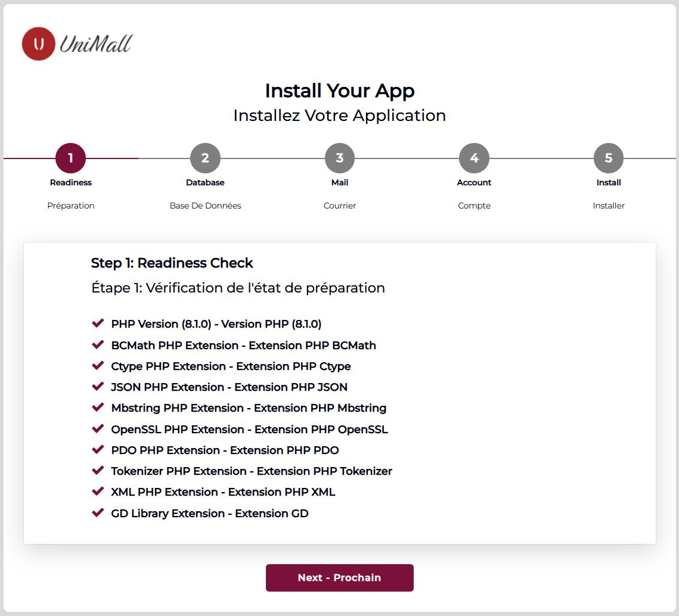Open the step 4 Account circle

click(x=474, y=158)
